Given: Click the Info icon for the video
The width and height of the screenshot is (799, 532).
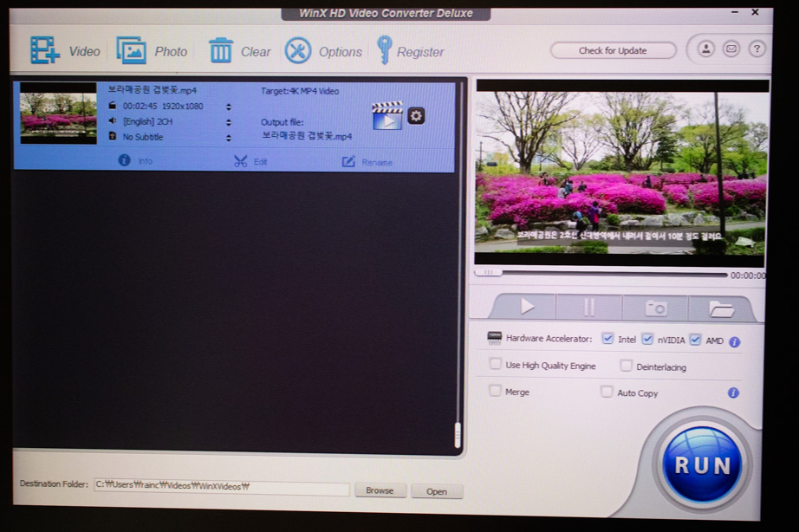Looking at the screenshot, I should click(x=124, y=160).
